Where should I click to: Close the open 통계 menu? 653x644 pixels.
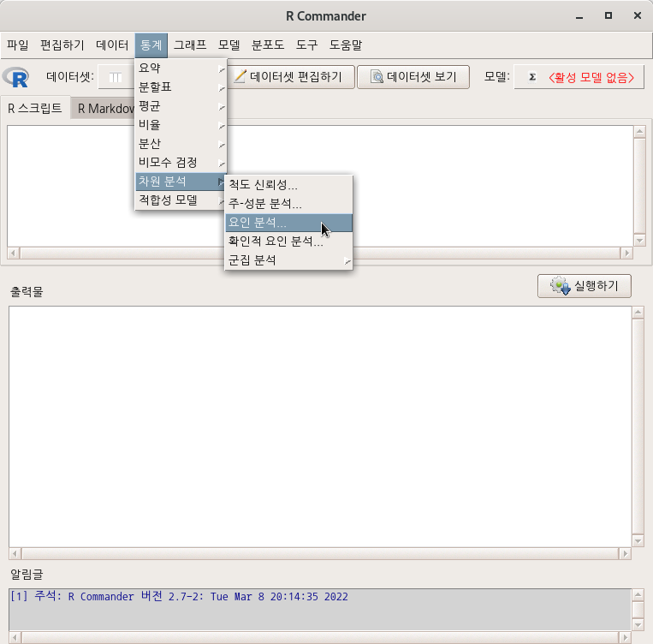tap(151, 45)
